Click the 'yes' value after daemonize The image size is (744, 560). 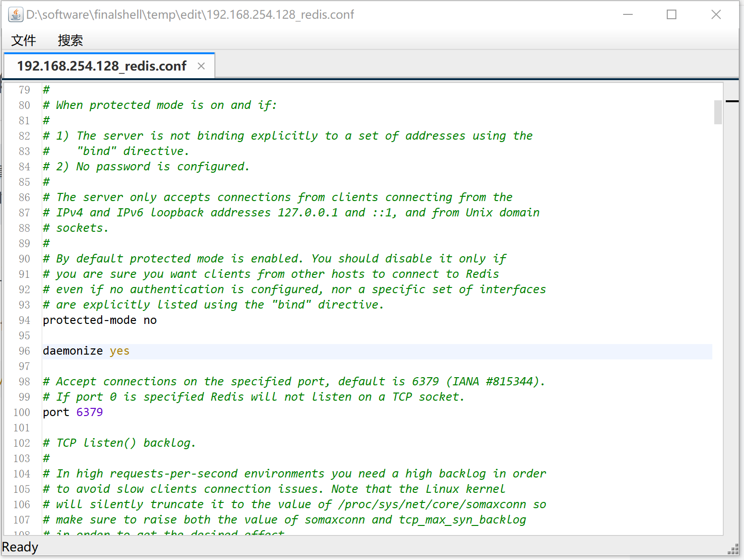coord(119,351)
